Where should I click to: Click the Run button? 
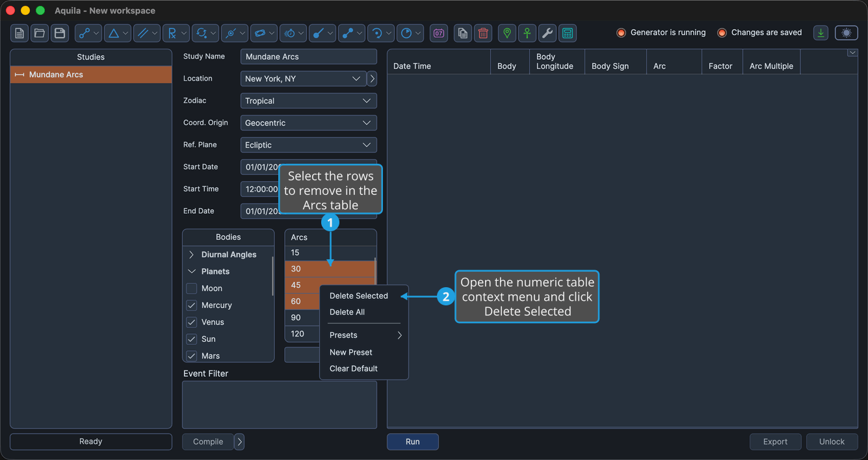(413, 442)
